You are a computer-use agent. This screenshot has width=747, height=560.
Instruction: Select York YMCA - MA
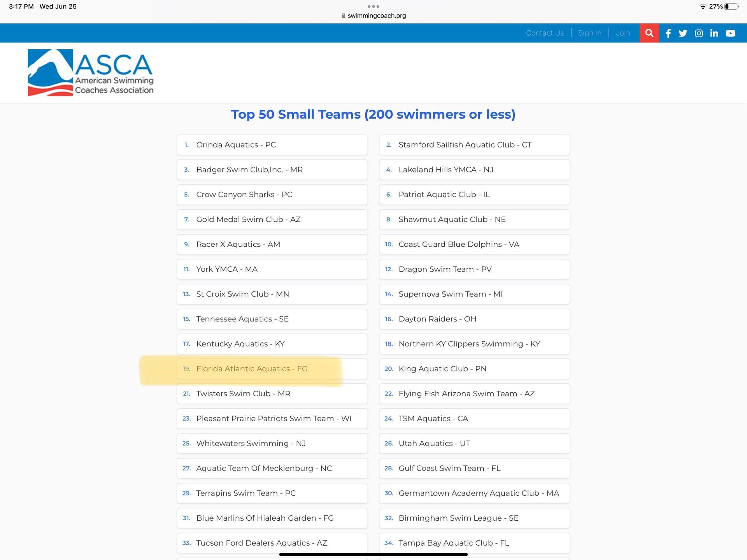click(x=272, y=269)
